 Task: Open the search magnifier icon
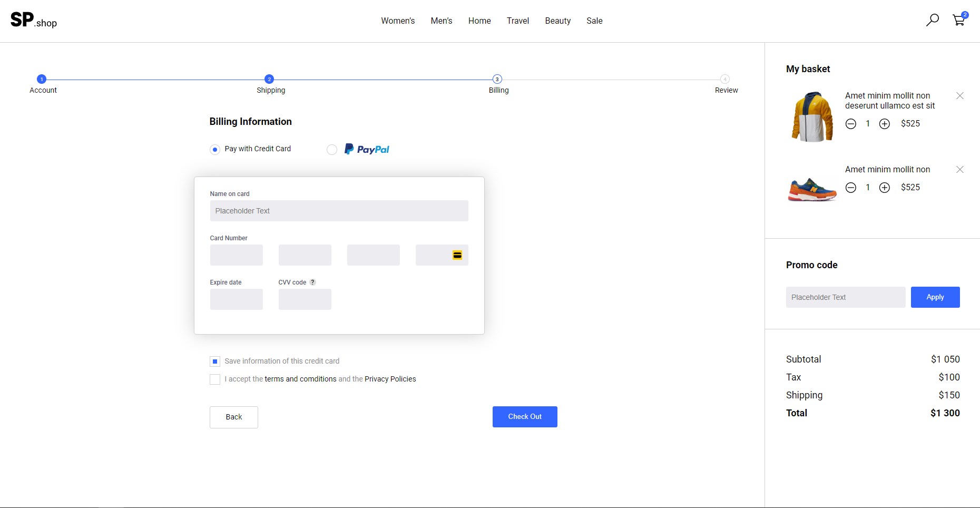point(932,20)
